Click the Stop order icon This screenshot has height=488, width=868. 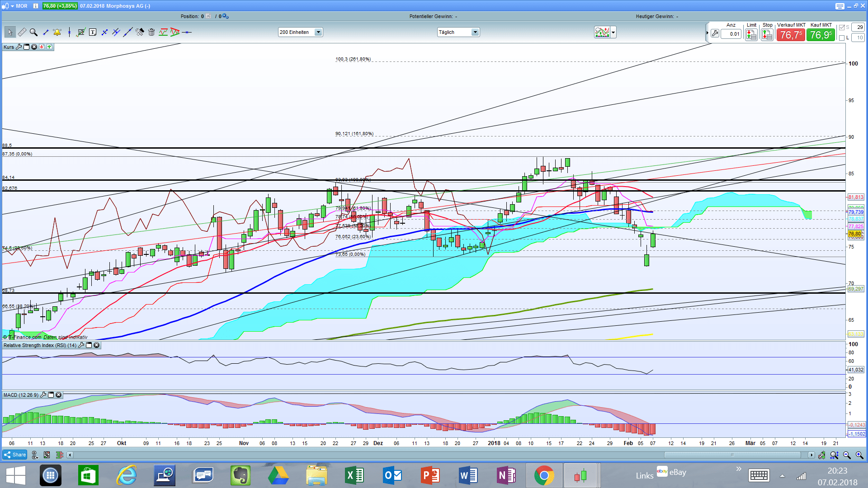[x=767, y=34]
